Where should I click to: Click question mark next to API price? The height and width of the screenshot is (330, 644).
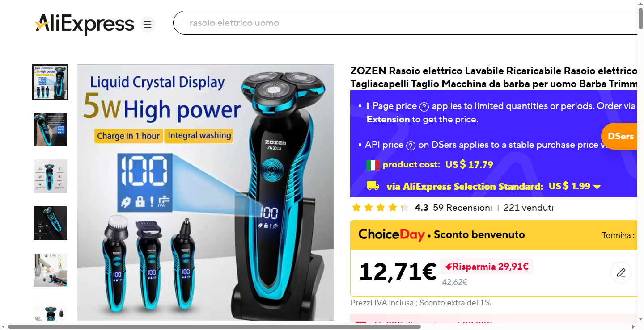pos(411,145)
